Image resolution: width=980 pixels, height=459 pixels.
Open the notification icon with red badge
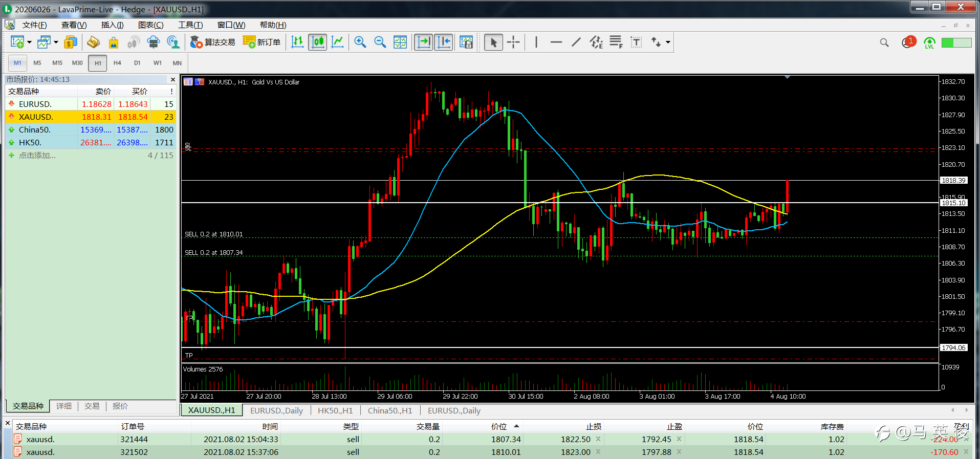[x=908, y=42]
